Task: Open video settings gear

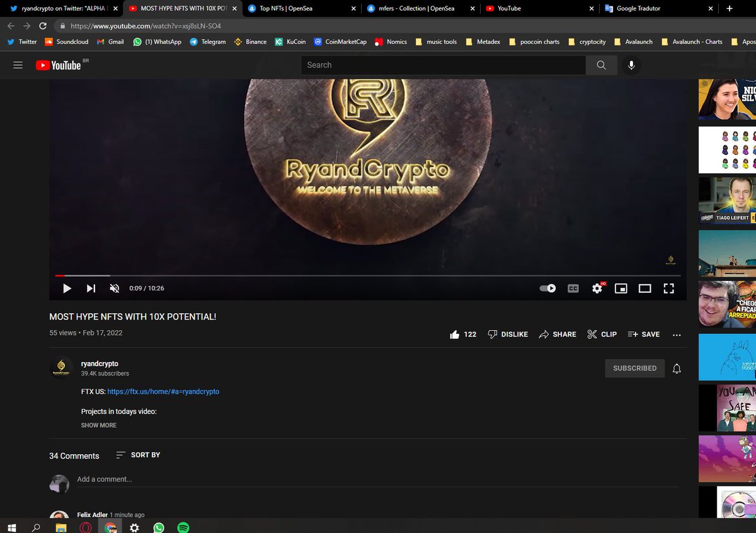Action: click(597, 288)
